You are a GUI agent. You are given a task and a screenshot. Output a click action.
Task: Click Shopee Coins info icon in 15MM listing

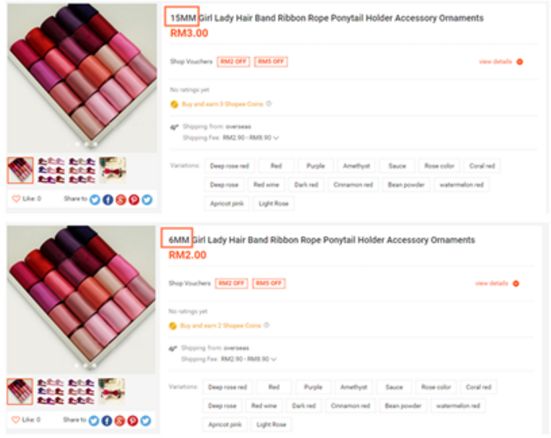pyautogui.click(x=269, y=104)
